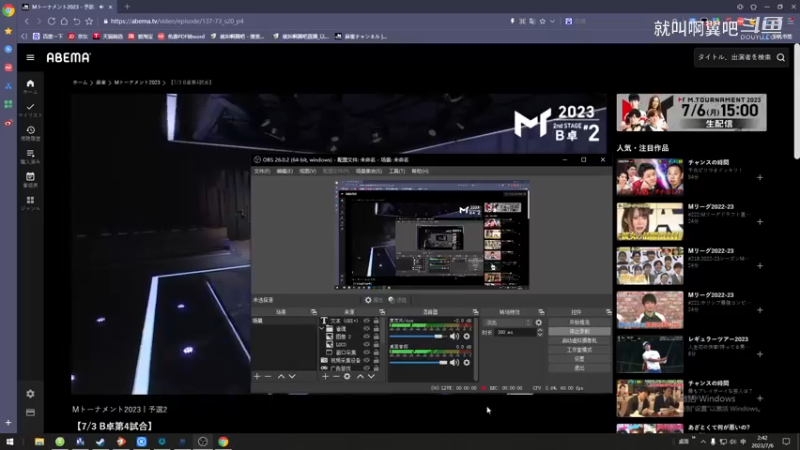This screenshot has height=450, width=800.
Task: Reload the page in browser toolbar
Action: point(52,21)
